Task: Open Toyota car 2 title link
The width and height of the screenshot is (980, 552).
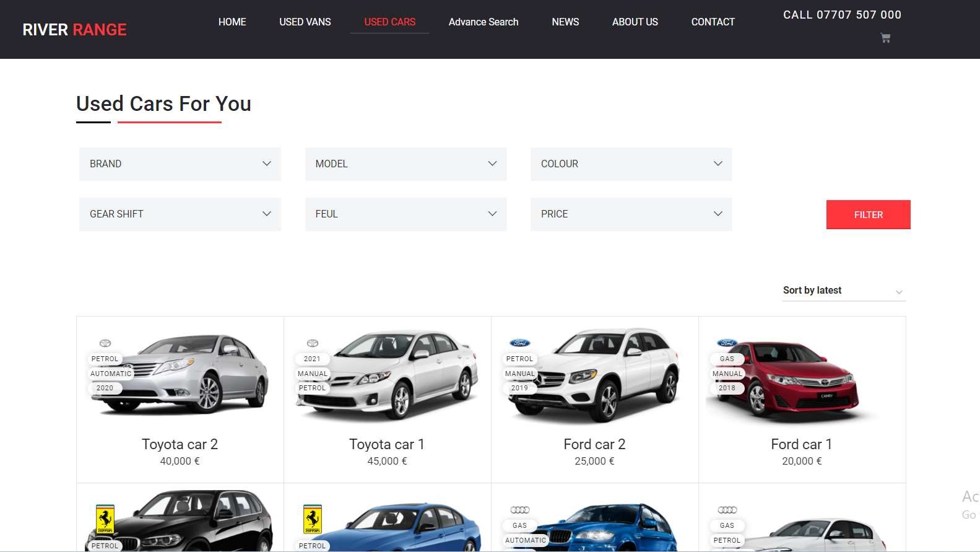Action: click(x=180, y=444)
